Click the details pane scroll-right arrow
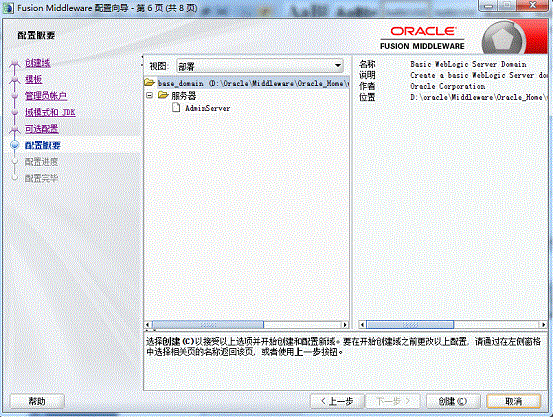Viewport: 554px width, 417px height. point(543,324)
